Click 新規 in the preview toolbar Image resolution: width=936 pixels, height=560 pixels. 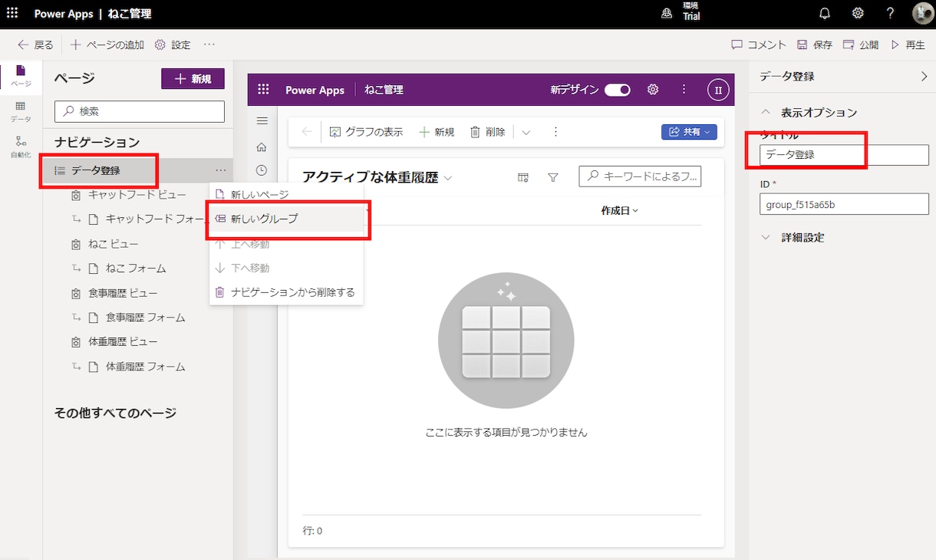pyautogui.click(x=437, y=132)
